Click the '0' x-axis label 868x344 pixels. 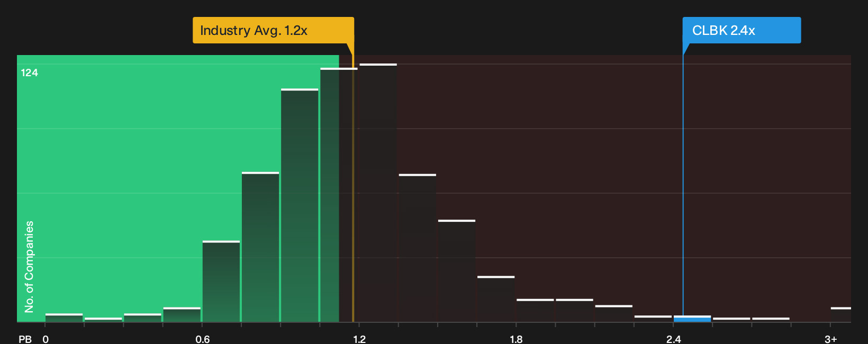tap(46, 339)
